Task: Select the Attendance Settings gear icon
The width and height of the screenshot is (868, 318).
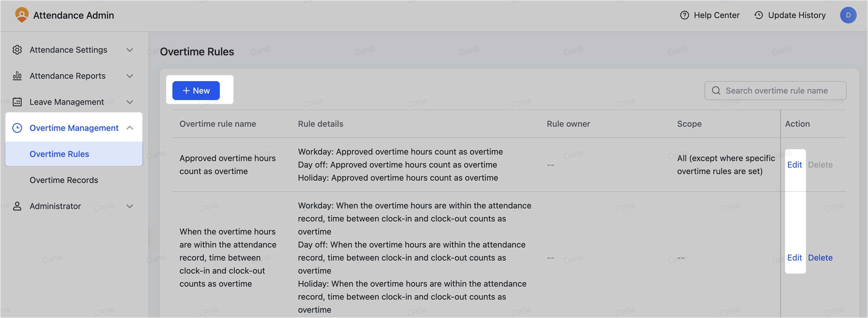Action: 17,49
